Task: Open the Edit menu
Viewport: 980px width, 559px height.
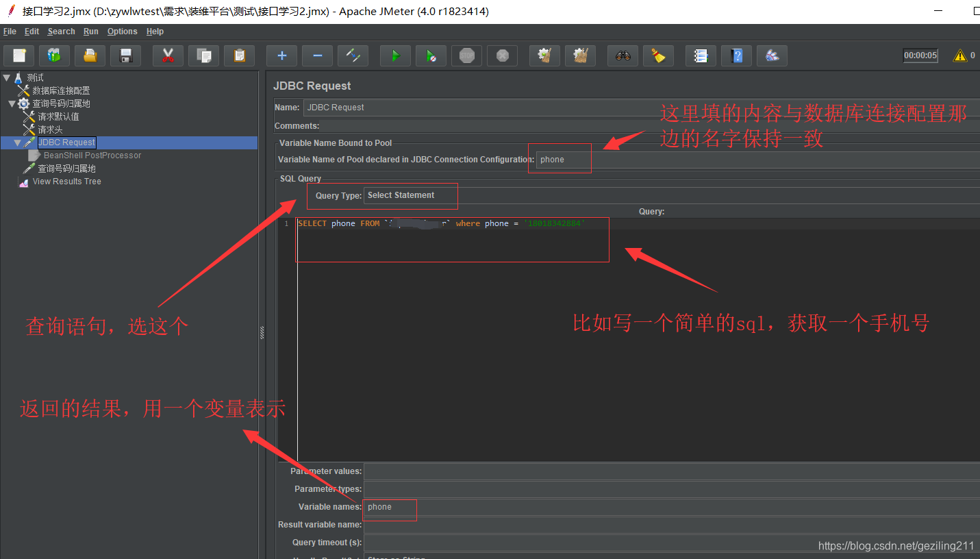Action: coord(32,32)
